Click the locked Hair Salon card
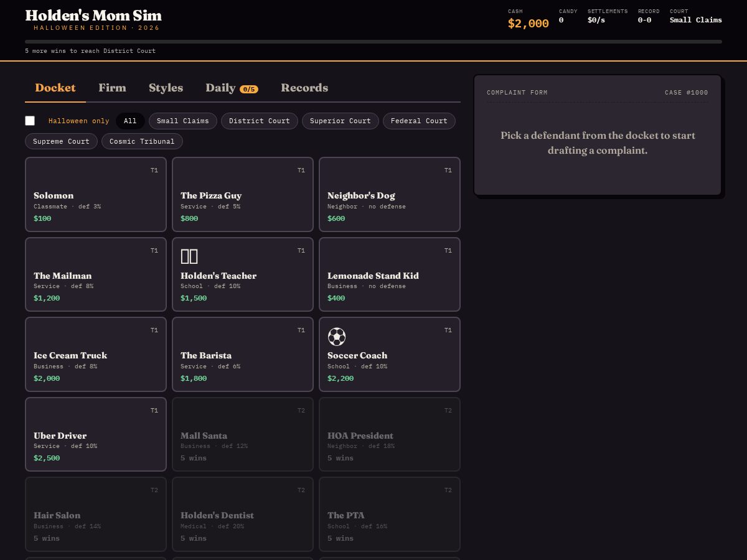Image resolution: width=747 pixels, height=560 pixels. (96, 514)
